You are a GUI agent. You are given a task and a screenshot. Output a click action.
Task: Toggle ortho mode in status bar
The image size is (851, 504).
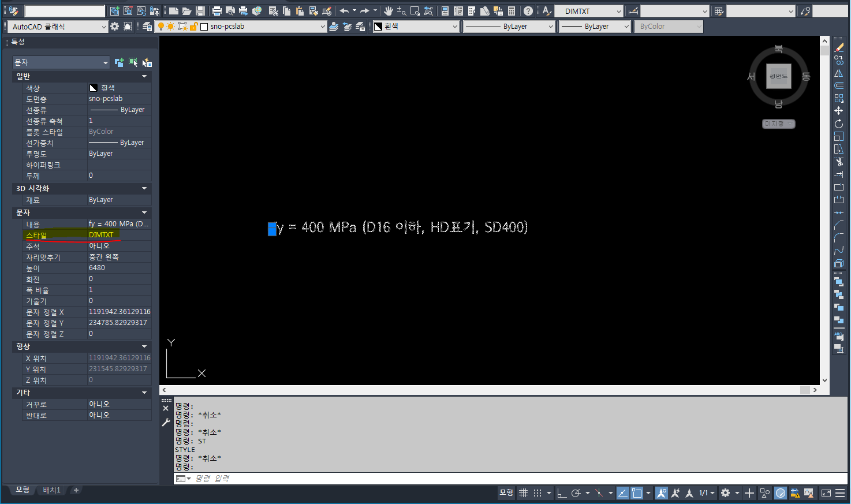point(562,493)
